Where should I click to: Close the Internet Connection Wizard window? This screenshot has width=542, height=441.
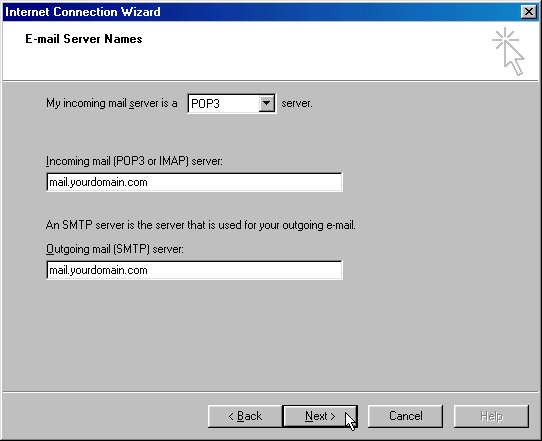529,12
